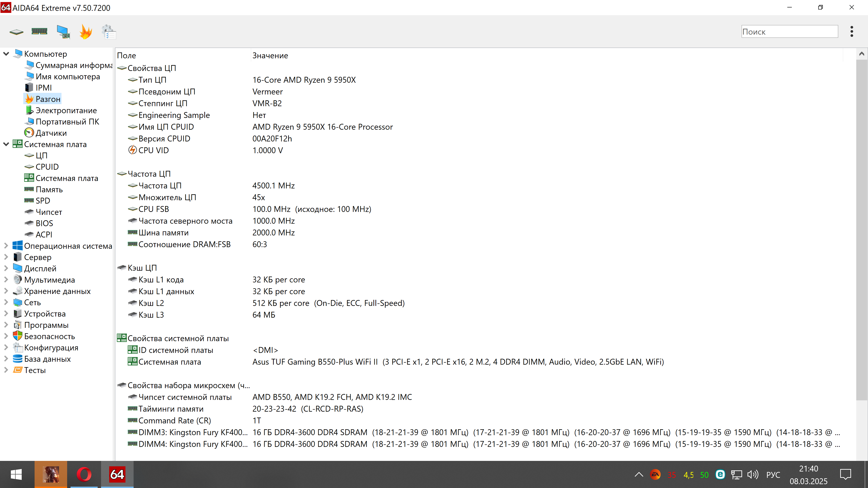The image size is (868, 488).
Task: Collapse the Системная плата tree node
Action: click(x=6, y=144)
